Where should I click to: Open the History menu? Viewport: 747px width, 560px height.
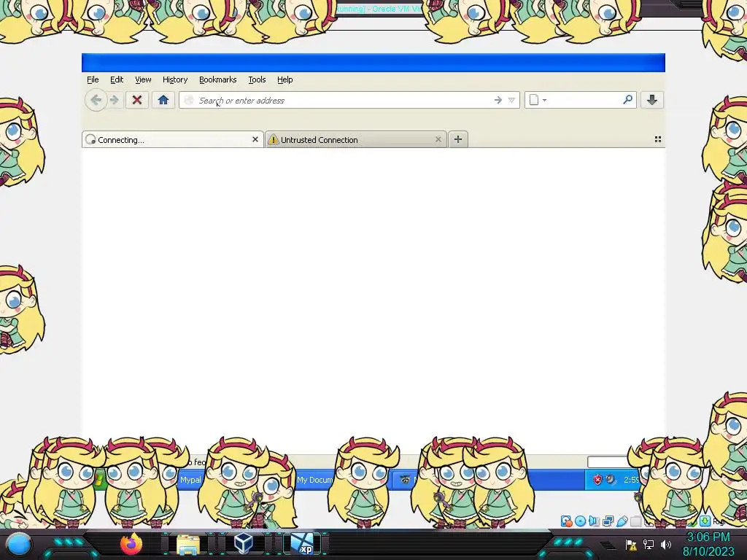(x=175, y=79)
